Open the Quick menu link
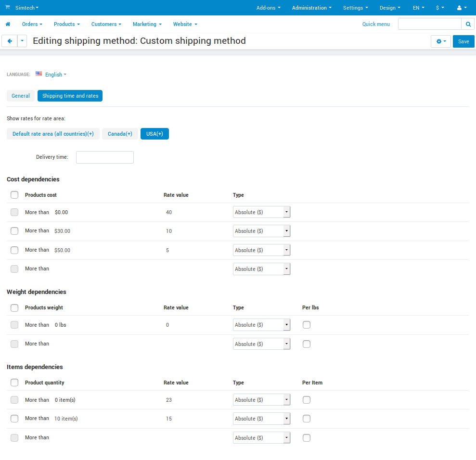The image size is (476, 460). tap(376, 24)
